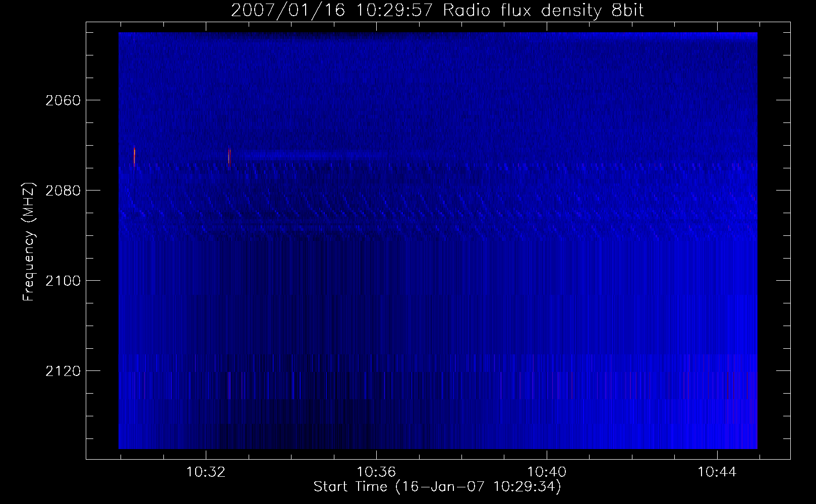The width and height of the screenshot is (816, 504).
Task: Click the 2060 frequency tick label
Action: [63, 100]
